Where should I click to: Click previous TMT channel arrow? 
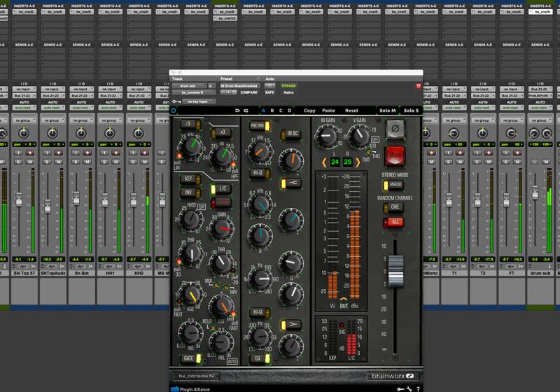[324, 162]
